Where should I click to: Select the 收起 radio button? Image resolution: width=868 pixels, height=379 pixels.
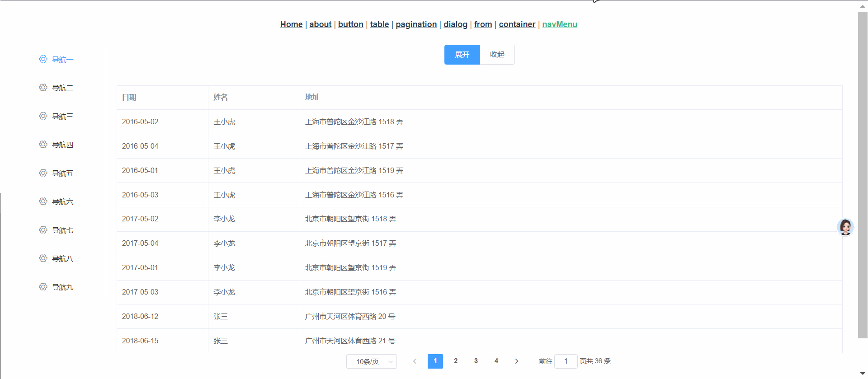tap(497, 55)
